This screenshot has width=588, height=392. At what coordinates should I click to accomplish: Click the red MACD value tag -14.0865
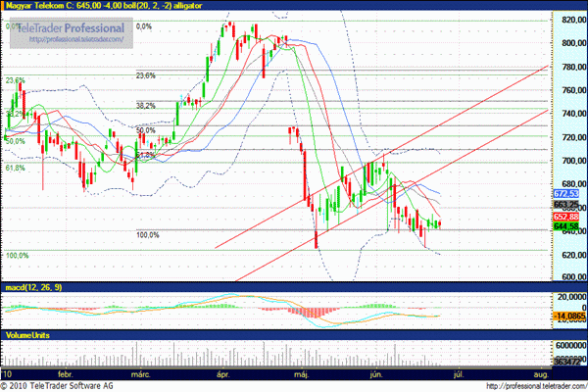[567, 318]
